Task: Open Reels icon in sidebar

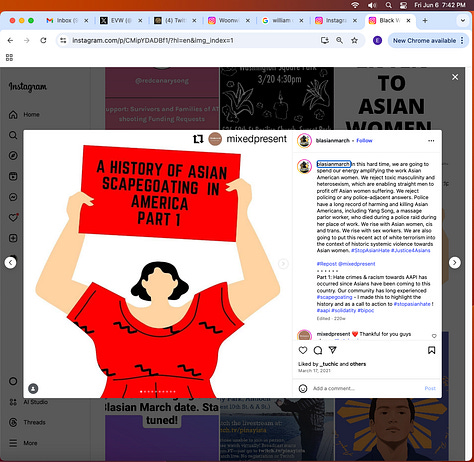Action: pos(13,176)
